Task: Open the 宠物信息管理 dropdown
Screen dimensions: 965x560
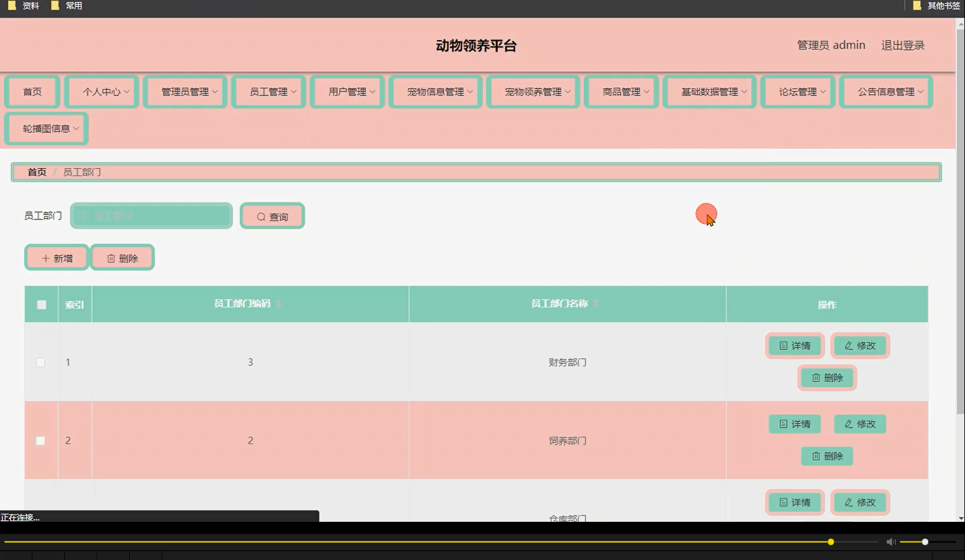Action: (x=435, y=91)
